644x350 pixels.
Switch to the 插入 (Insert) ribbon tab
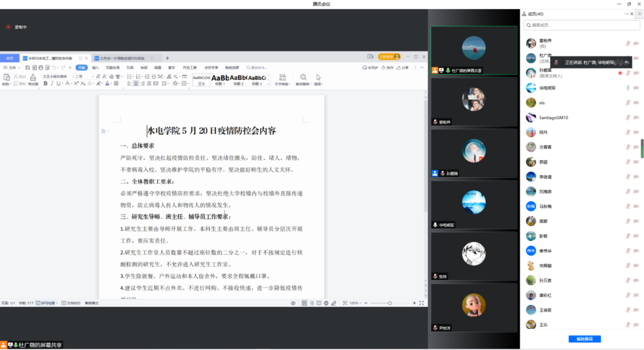tap(95, 68)
